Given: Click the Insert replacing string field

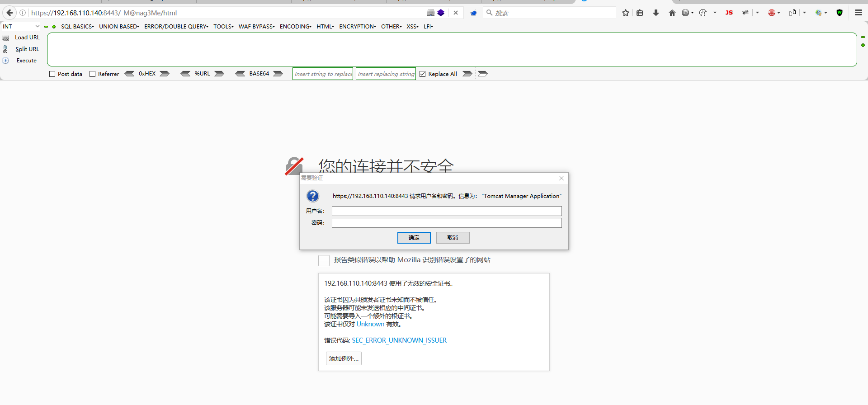Looking at the screenshot, I should point(386,74).
